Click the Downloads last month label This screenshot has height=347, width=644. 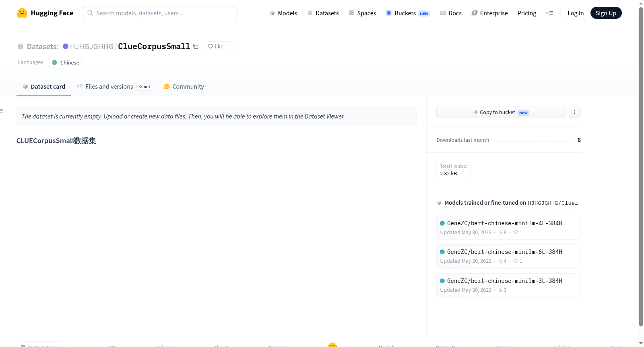coord(463,140)
